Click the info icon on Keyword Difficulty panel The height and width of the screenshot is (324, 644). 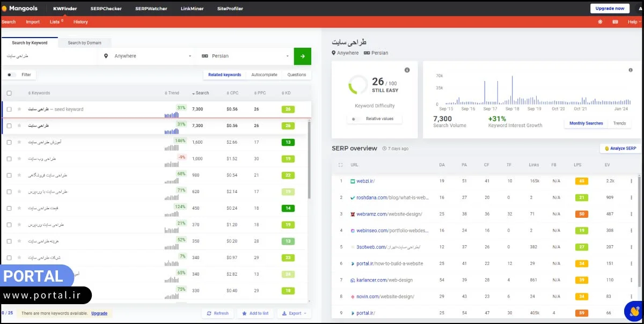tap(407, 70)
